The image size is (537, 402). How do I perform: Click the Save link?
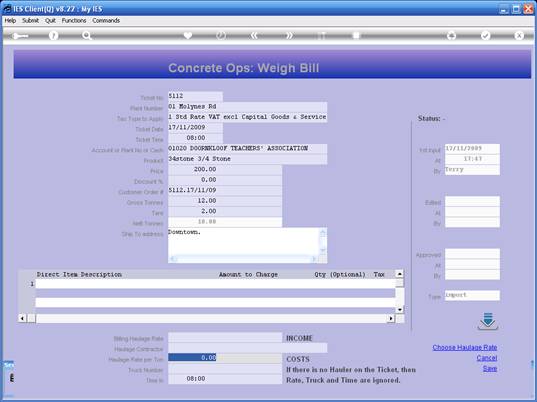tap(490, 368)
